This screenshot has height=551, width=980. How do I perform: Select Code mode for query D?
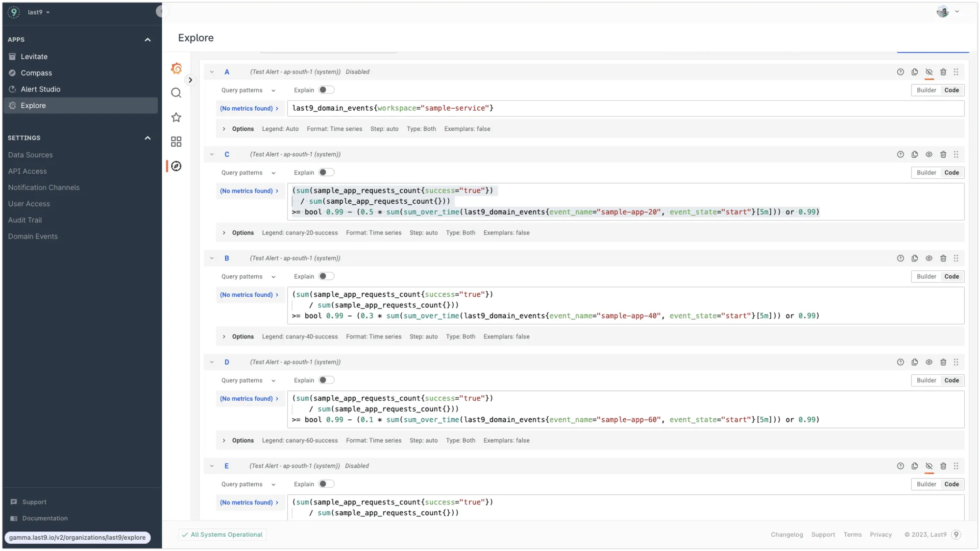click(x=952, y=380)
